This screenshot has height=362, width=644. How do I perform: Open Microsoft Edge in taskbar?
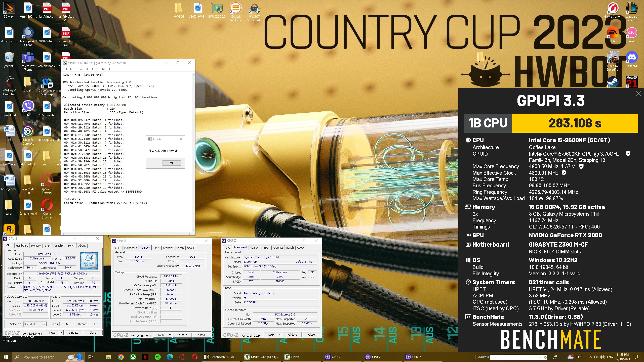170,357
